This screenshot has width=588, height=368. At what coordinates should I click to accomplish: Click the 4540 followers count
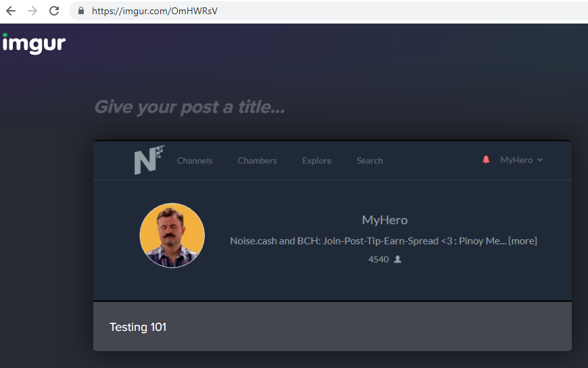pyautogui.click(x=378, y=259)
